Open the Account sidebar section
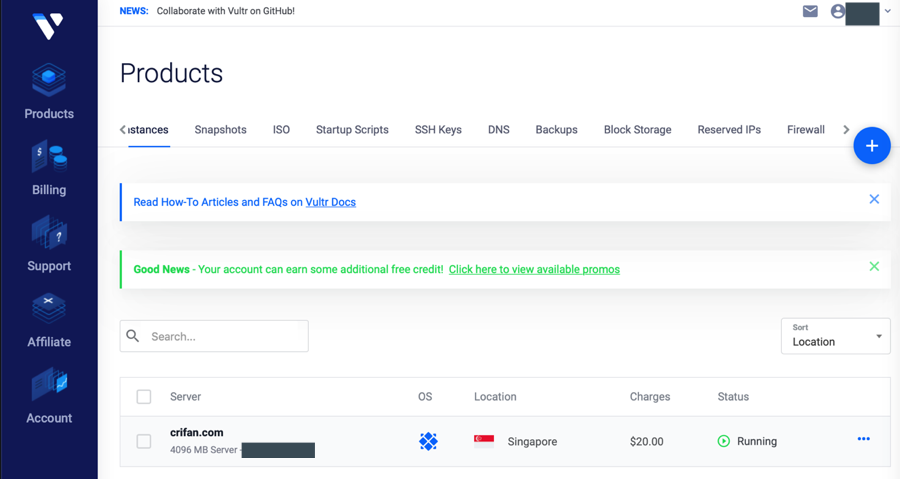This screenshot has height=479, width=900. click(49, 396)
